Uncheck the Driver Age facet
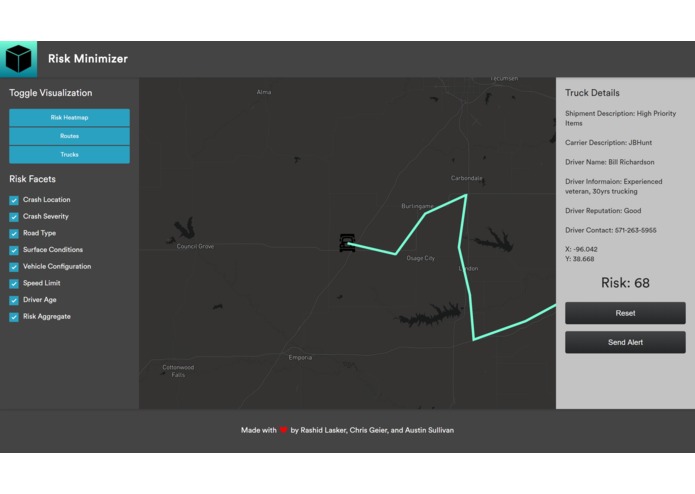Viewport: 695px width, 494px height. (14, 300)
